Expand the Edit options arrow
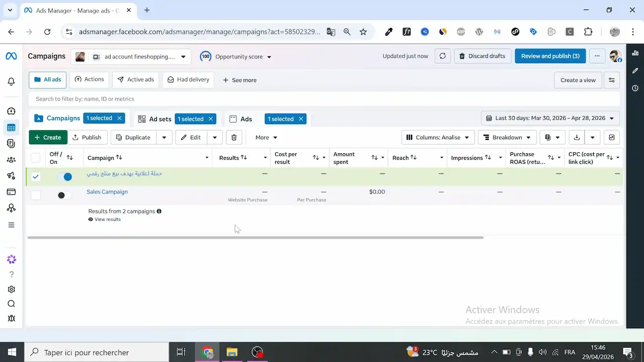644x362 pixels. click(x=215, y=137)
